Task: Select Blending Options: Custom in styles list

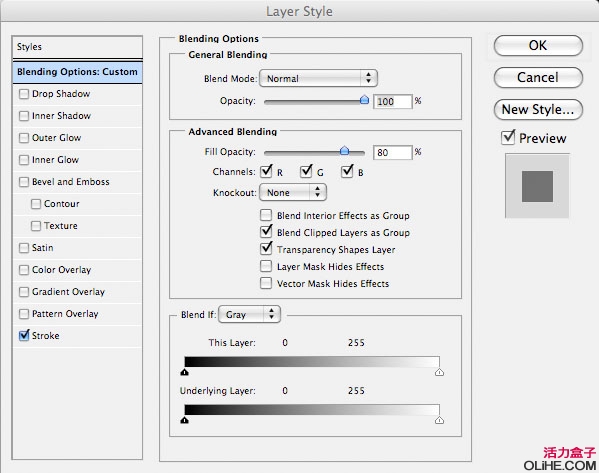Action: click(78, 72)
